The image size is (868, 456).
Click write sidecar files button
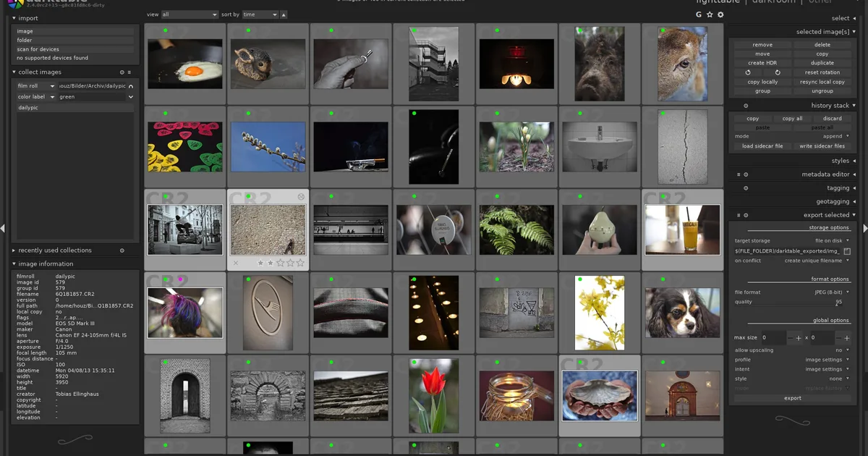(x=822, y=146)
